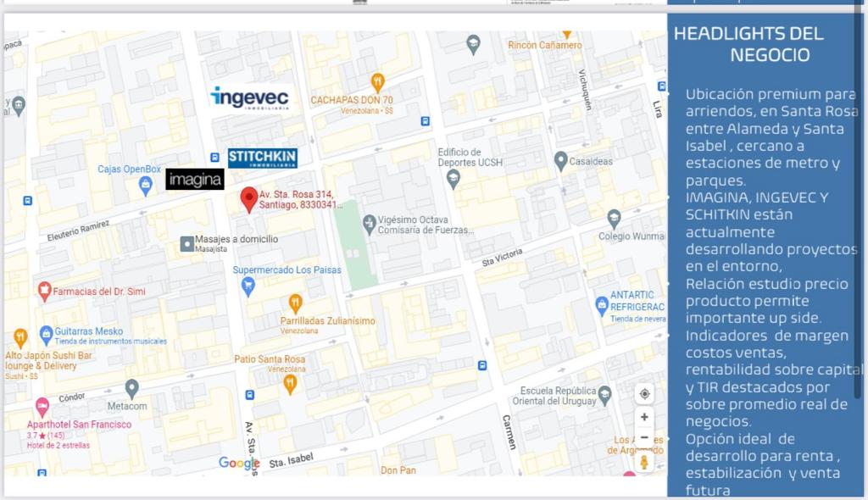Screen dimensions: 868x500
Task: Click the Colegio Wunman school marker
Action: [615, 219]
